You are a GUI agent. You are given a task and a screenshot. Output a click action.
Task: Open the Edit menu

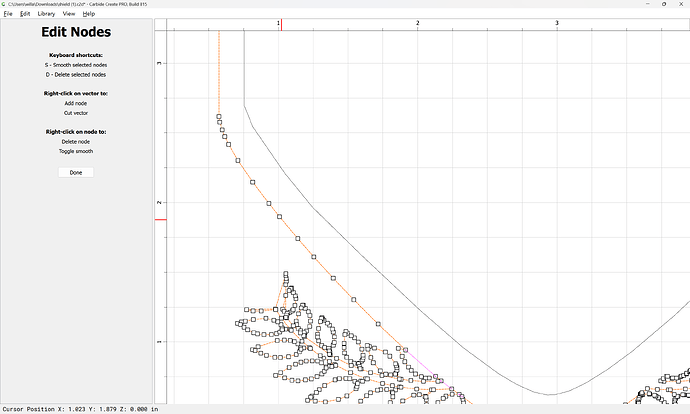[x=25, y=14]
